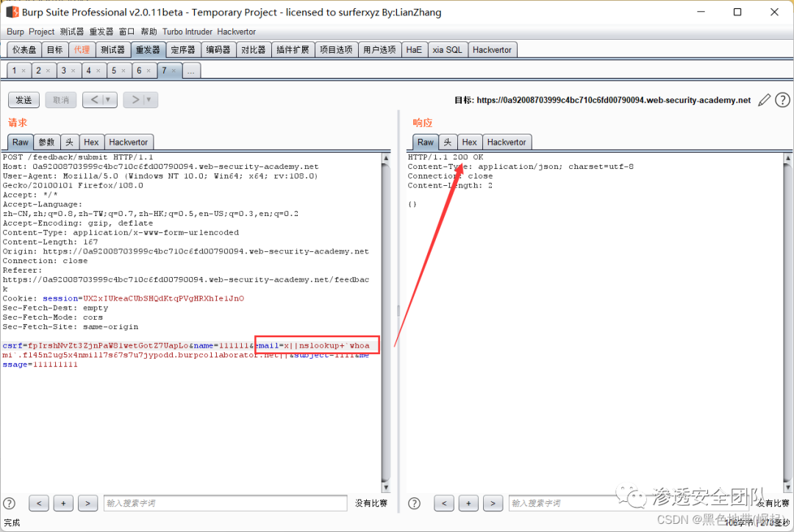Click the 取消 cancel button
794x532 pixels.
click(x=61, y=100)
